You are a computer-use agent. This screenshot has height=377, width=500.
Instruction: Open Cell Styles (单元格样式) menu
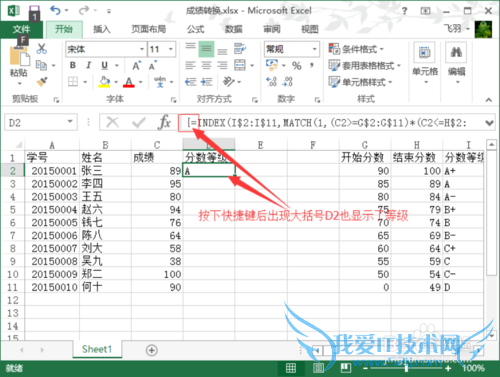click(x=360, y=82)
